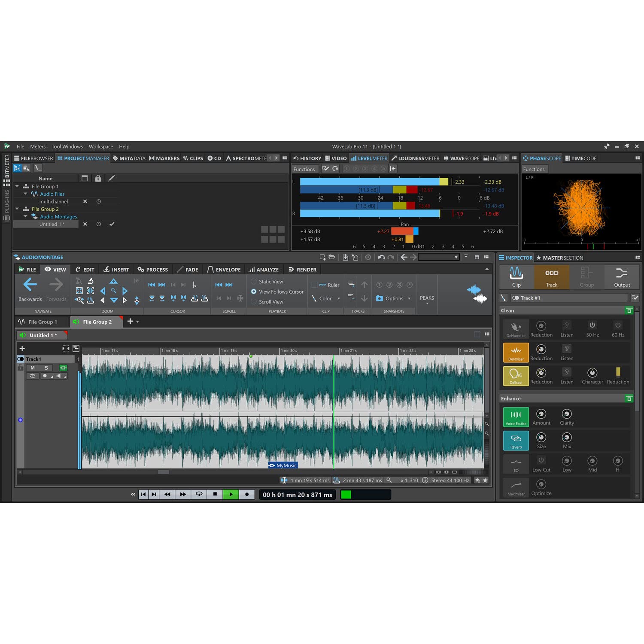Open the Tool Windows menu

point(67,146)
